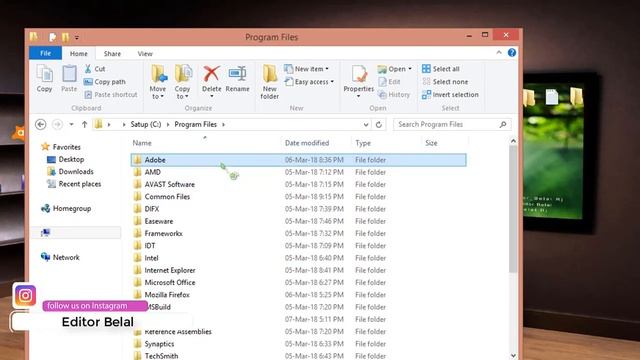
Task: Click the Search Program Files field
Action: pos(452,124)
